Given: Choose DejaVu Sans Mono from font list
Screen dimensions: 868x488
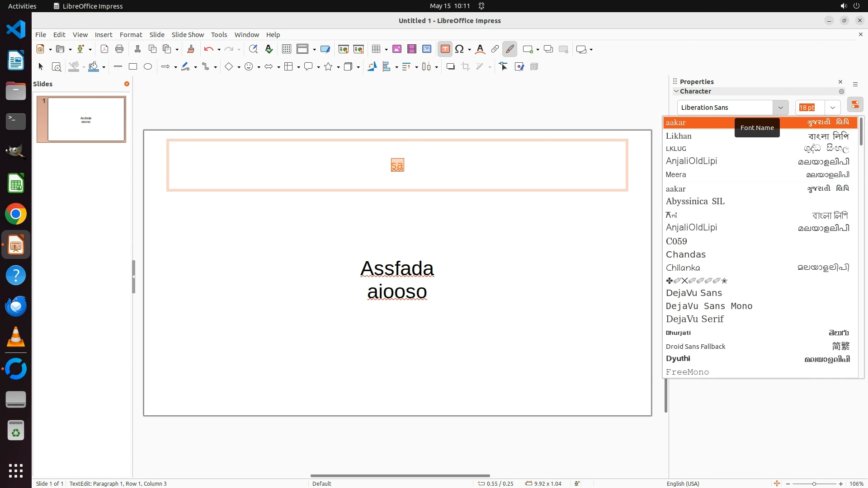Looking at the screenshot, I should click(709, 306).
